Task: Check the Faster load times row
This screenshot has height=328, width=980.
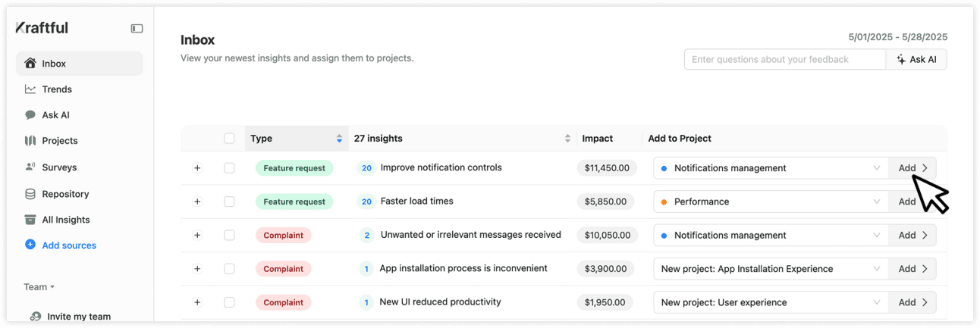Action: (x=229, y=201)
